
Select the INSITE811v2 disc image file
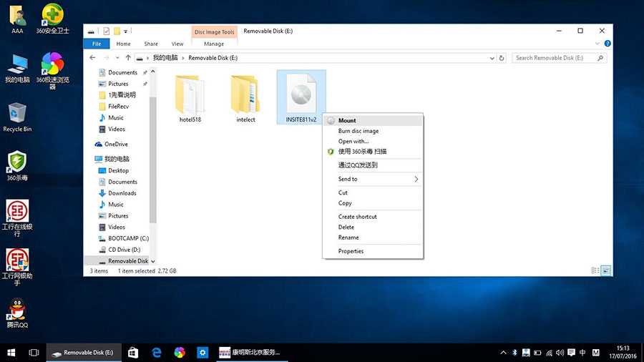point(301,97)
